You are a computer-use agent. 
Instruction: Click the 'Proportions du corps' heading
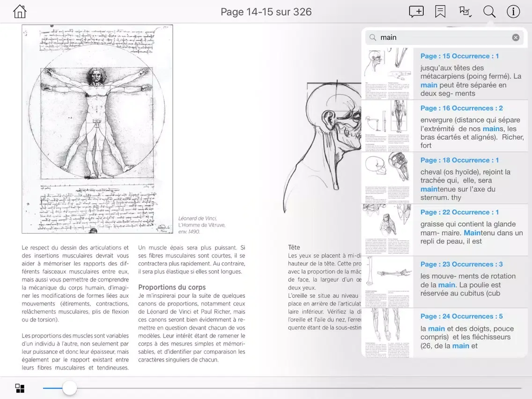(172, 287)
